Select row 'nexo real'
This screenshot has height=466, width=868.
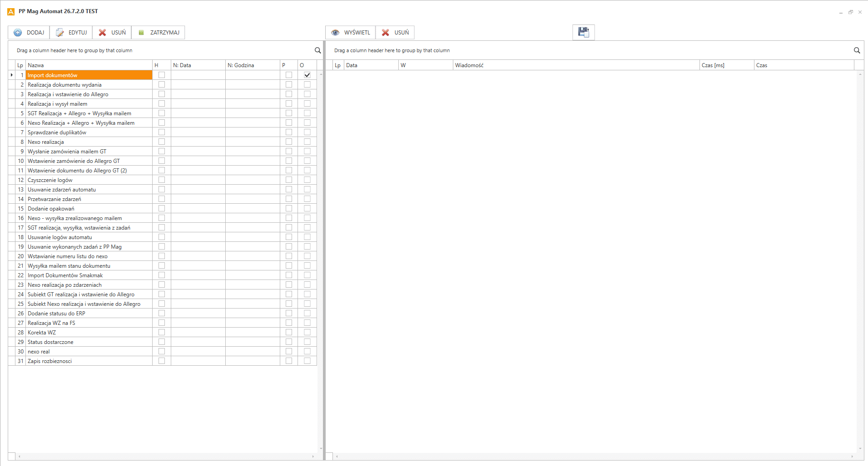(163, 351)
